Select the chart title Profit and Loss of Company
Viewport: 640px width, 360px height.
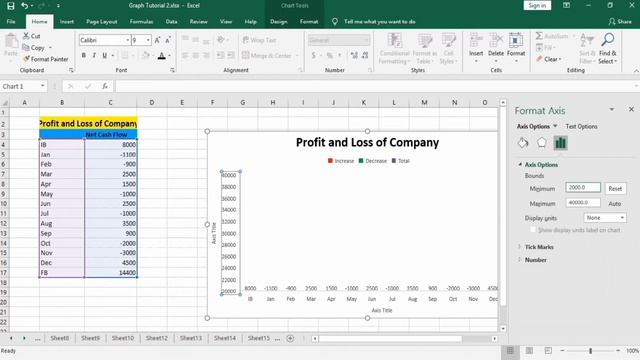(367, 142)
